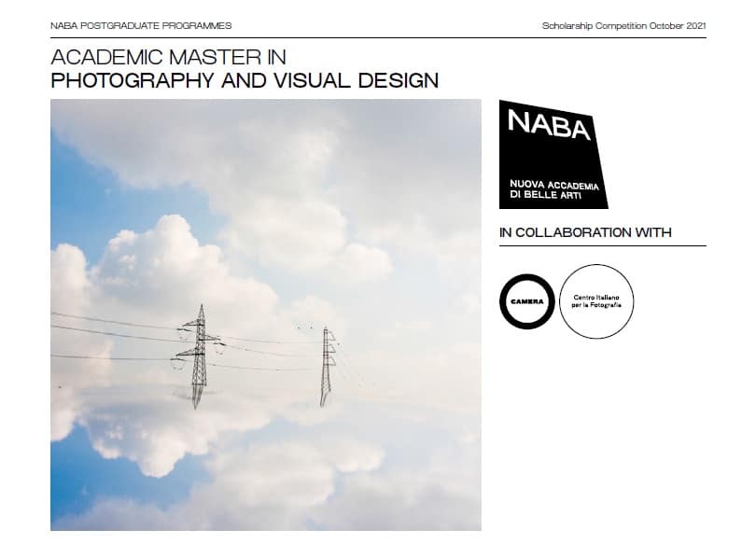
Task: Click 'NABA POSTGRADUATE PROGRAMMES' header text
Action: [x=141, y=25]
